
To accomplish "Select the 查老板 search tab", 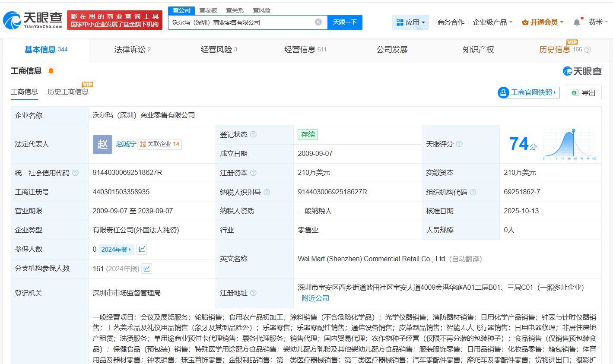I will (208, 10).
